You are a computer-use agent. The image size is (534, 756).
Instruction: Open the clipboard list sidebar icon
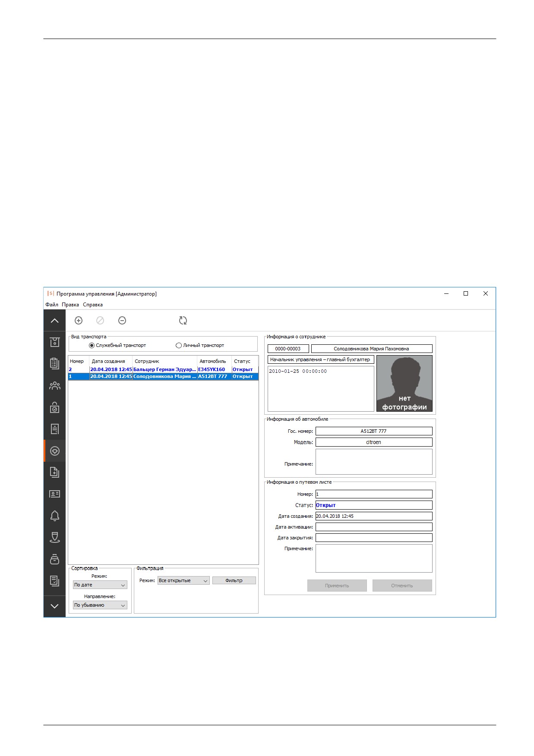[x=54, y=364]
